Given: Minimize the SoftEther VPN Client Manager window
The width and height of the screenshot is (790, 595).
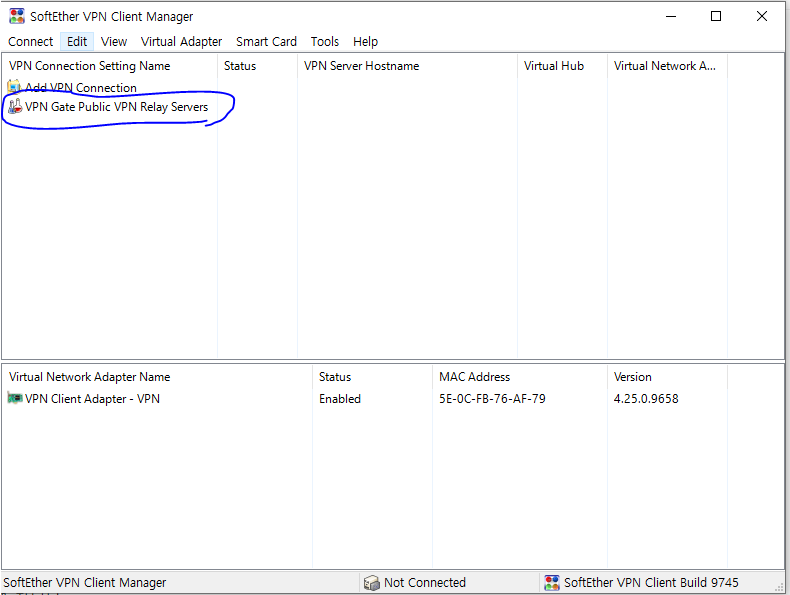Looking at the screenshot, I should click(671, 16).
